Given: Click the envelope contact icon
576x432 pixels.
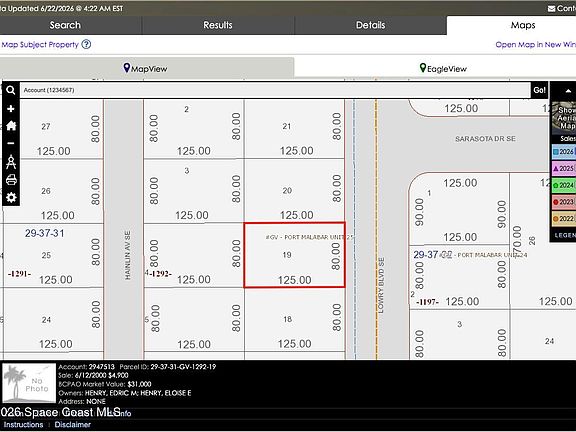Looking at the screenshot, I should (551, 8).
